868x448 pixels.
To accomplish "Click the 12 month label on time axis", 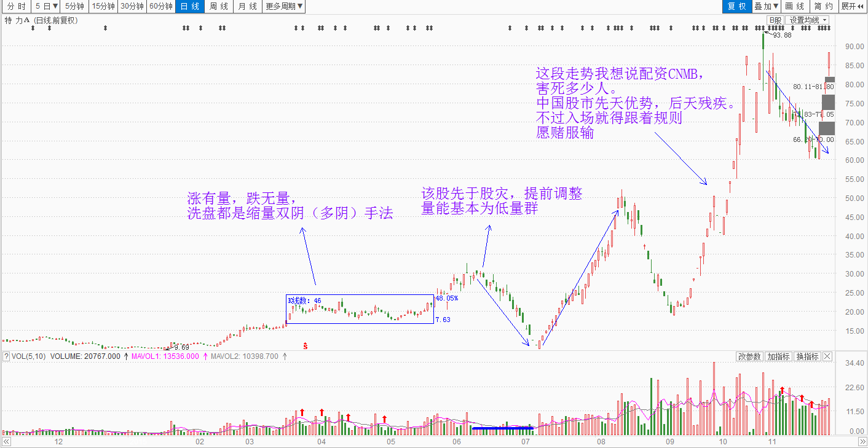I will coord(59,442).
